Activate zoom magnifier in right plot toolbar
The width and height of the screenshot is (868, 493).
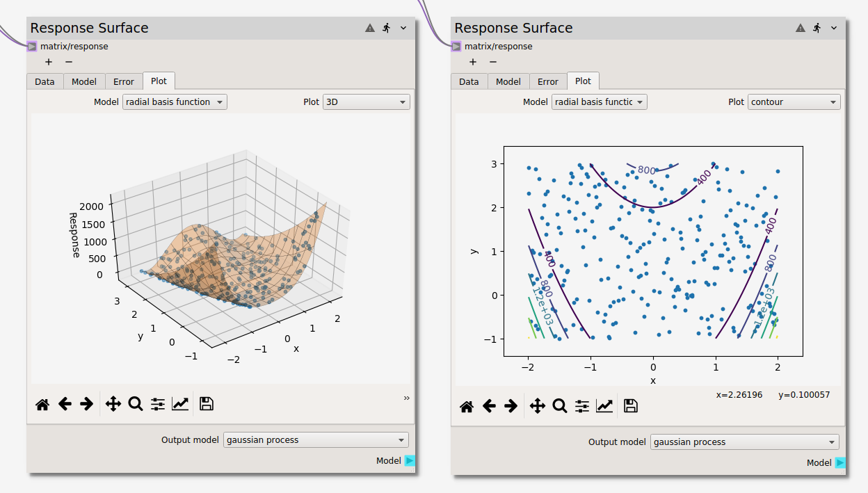tap(559, 406)
